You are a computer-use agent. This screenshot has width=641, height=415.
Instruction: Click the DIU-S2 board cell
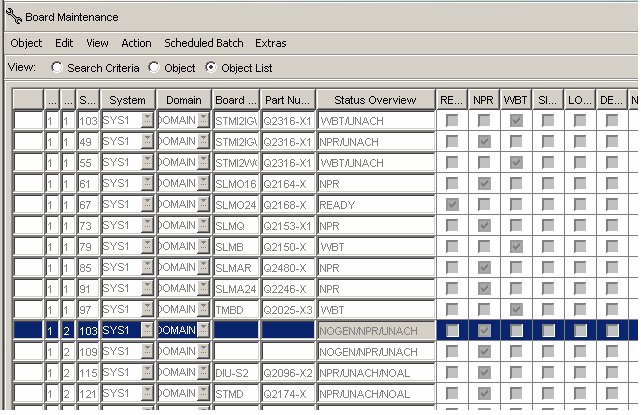click(x=236, y=372)
